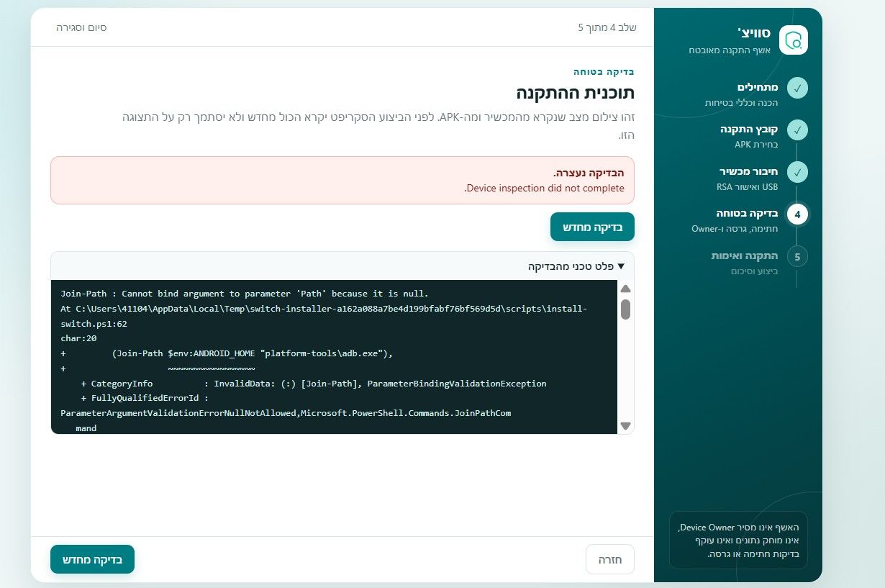Click the console scrollbar up arrow
This screenshot has height=588, width=885.
tap(625, 289)
